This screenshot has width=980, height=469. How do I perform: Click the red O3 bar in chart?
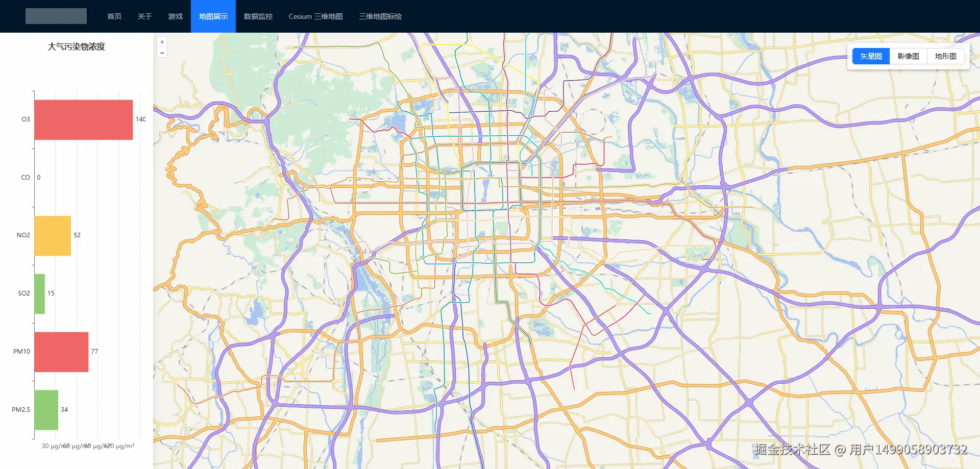tap(84, 119)
